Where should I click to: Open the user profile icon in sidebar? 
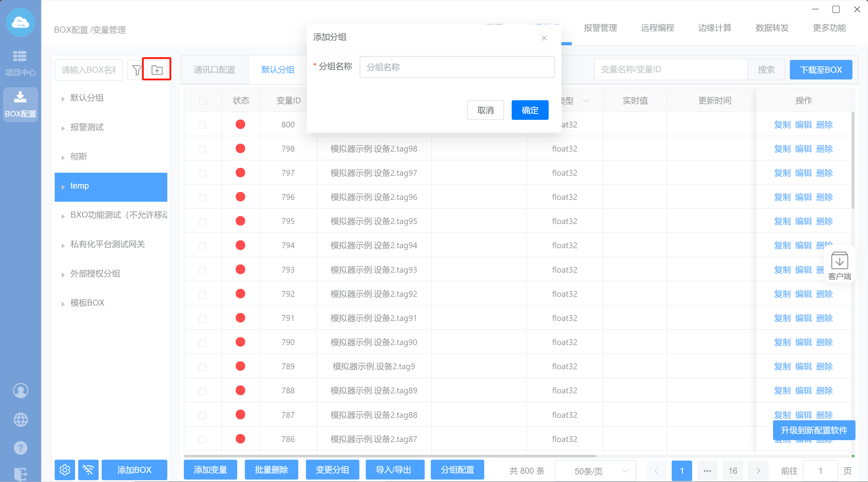(20, 390)
